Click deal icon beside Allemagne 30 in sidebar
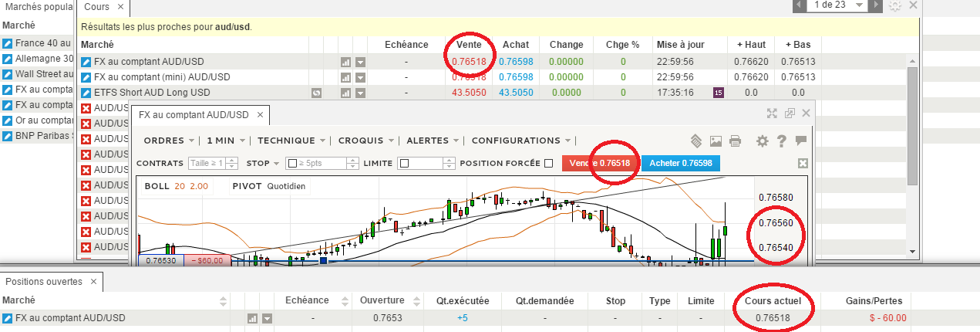 click(8, 59)
